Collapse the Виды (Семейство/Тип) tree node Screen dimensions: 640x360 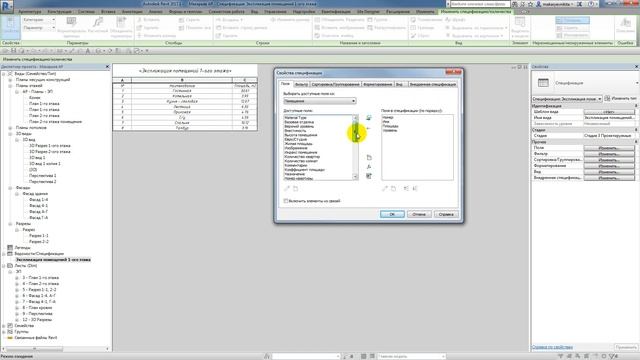[4, 74]
